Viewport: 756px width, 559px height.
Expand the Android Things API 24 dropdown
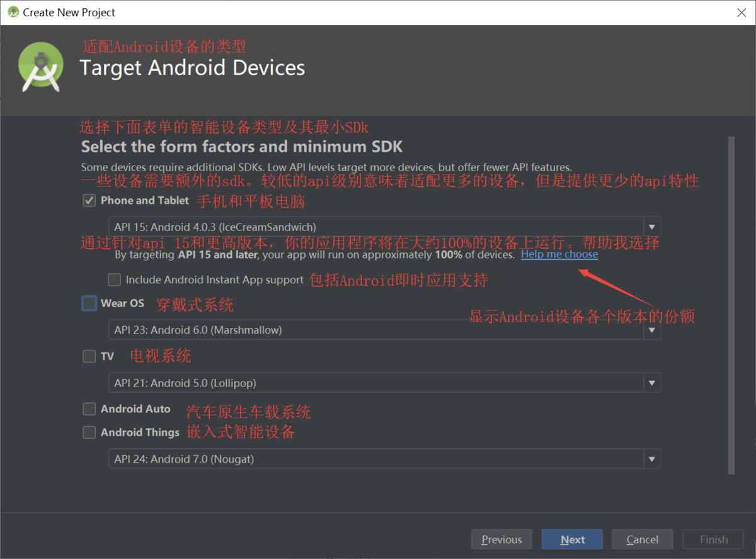click(x=652, y=459)
